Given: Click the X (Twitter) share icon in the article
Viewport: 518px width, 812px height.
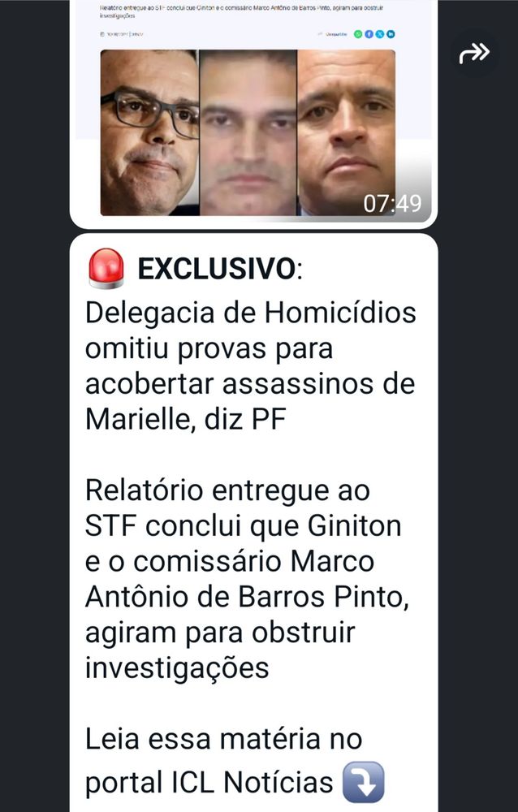Looking at the screenshot, I should 380,34.
